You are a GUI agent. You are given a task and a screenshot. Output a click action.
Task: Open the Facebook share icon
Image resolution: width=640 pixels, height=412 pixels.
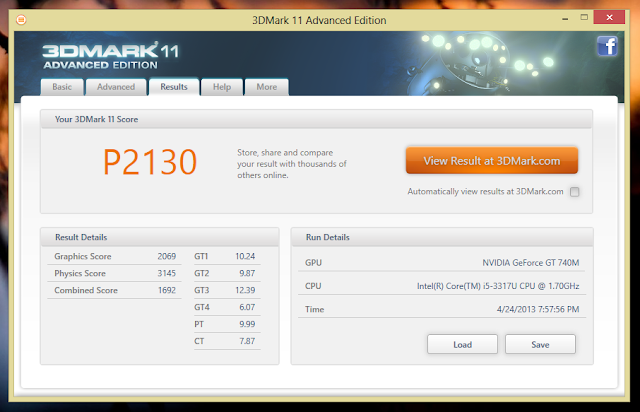click(607, 46)
